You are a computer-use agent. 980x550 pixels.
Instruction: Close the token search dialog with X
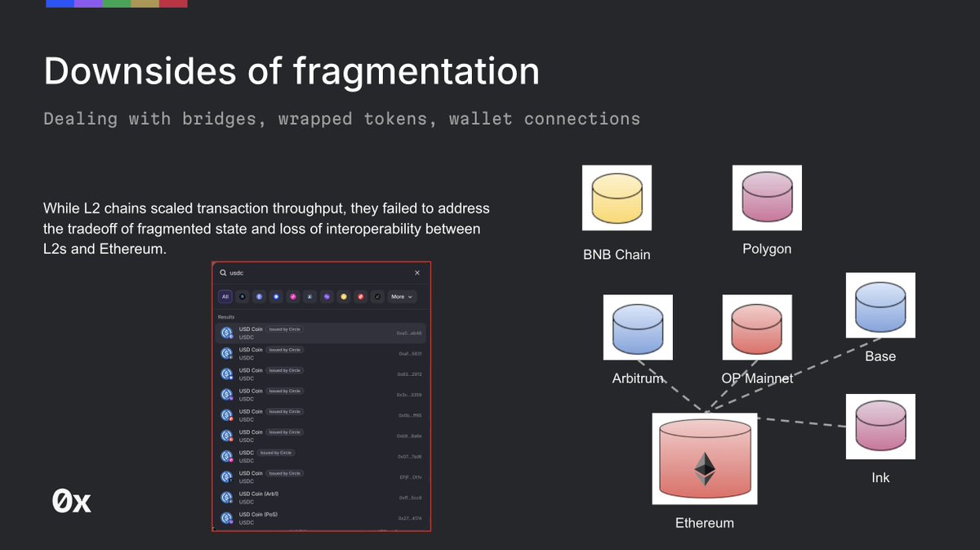[x=417, y=273]
